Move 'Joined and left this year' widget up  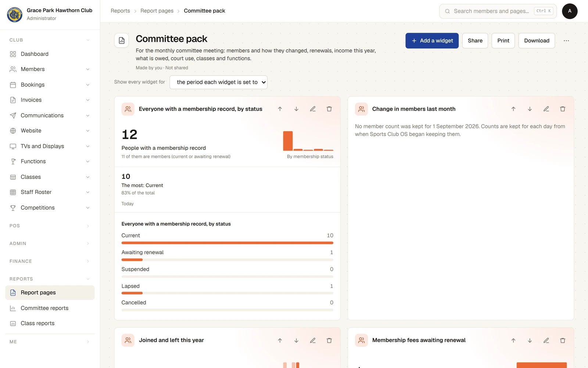pos(280,340)
